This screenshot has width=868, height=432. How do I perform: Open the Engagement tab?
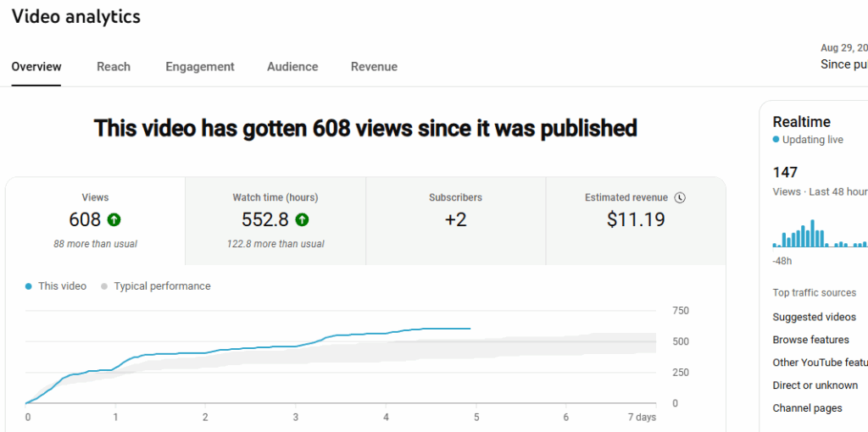pos(200,67)
